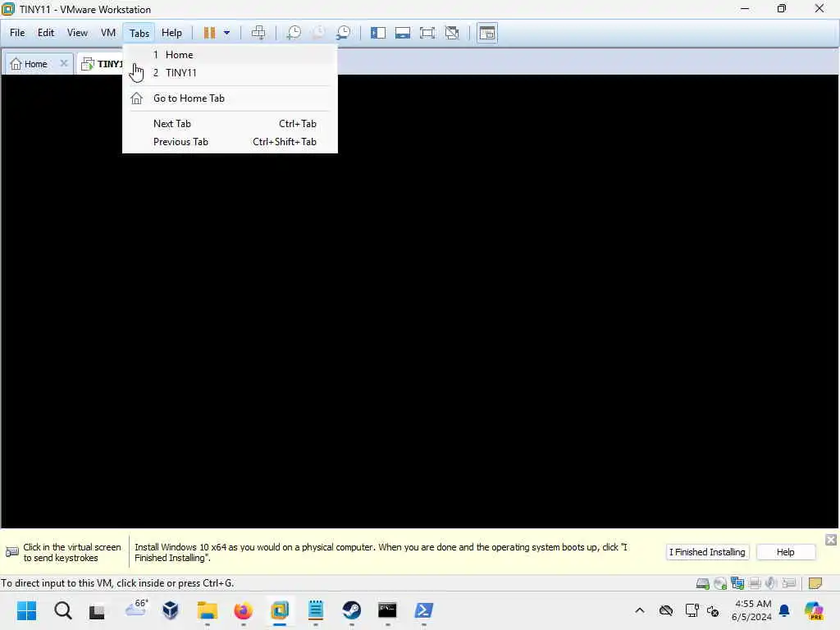Click the sound card status icon
The height and width of the screenshot is (630, 840).
771,583
